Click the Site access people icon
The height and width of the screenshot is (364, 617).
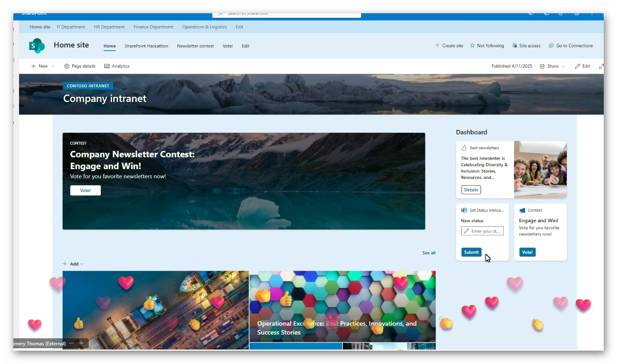pos(515,46)
